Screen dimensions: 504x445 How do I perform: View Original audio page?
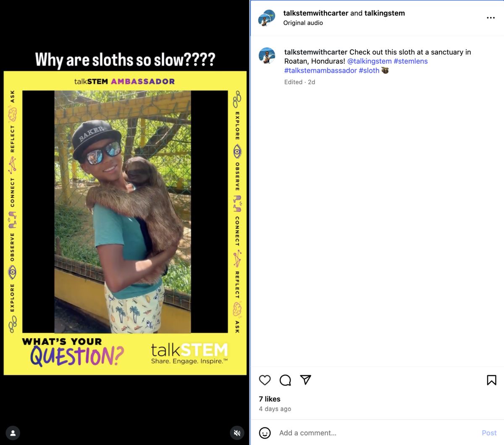[303, 23]
